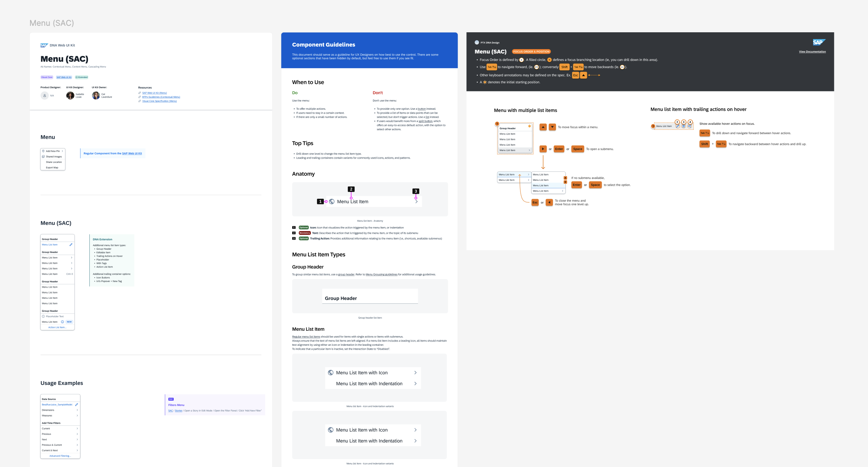Click the Advanced Filtering... action item

tap(60, 456)
